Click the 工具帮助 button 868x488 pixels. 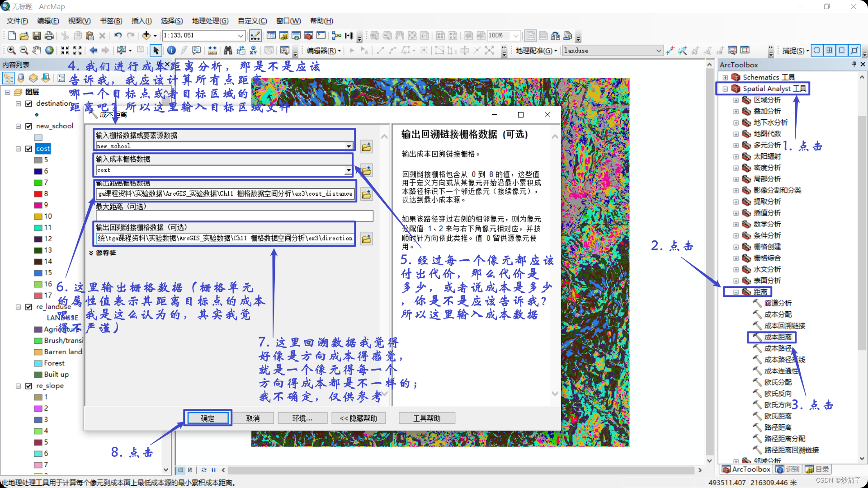[426, 418]
